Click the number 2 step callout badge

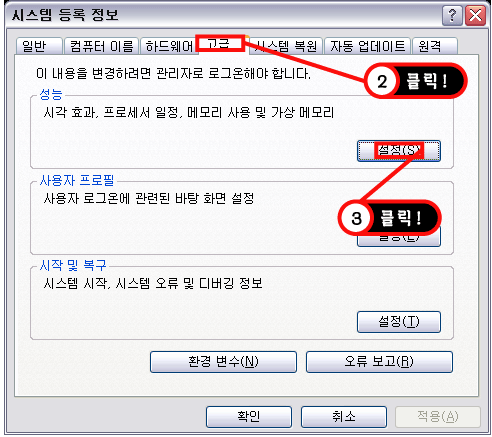382,81
